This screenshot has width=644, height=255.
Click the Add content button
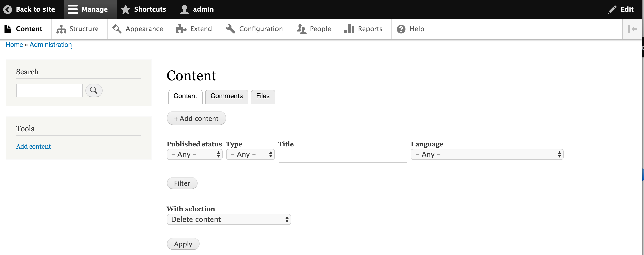coord(196,118)
